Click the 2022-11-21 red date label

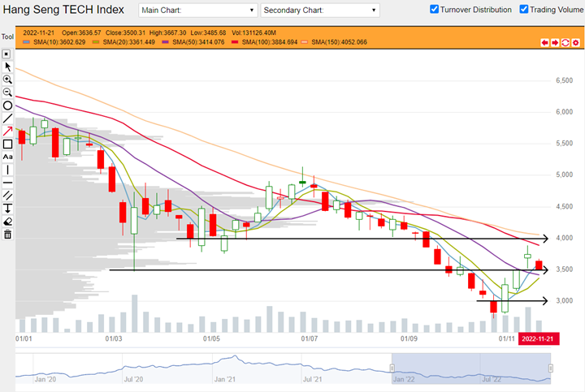(539, 338)
